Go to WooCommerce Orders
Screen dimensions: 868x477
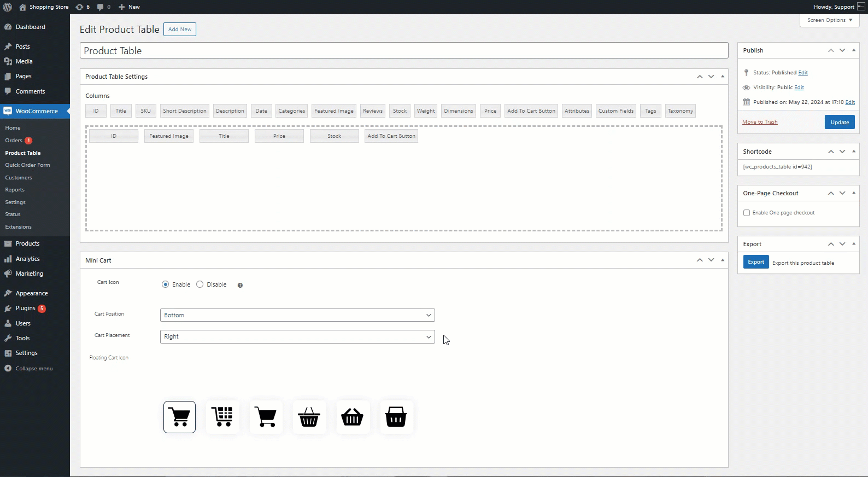click(14, 141)
